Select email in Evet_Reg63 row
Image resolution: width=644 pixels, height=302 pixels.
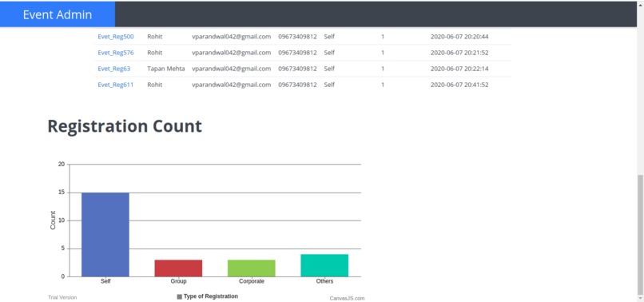(231, 69)
